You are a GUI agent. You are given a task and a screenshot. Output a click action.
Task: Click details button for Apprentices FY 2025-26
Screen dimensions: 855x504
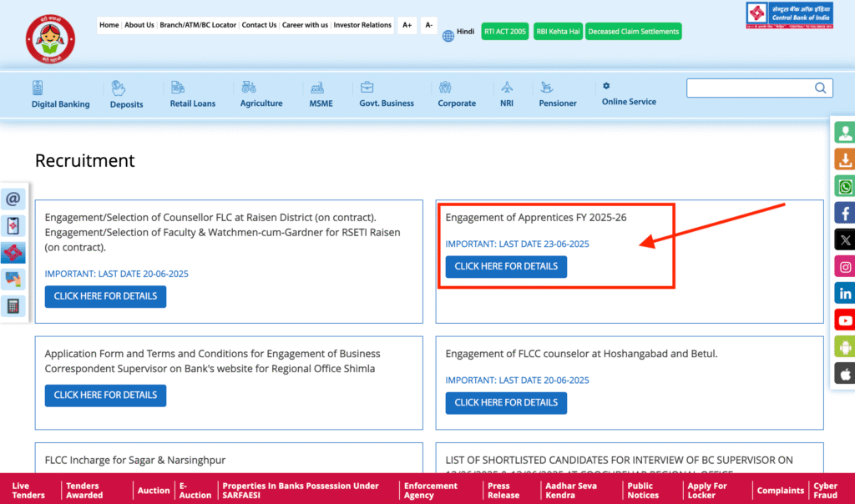coord(506,266)
